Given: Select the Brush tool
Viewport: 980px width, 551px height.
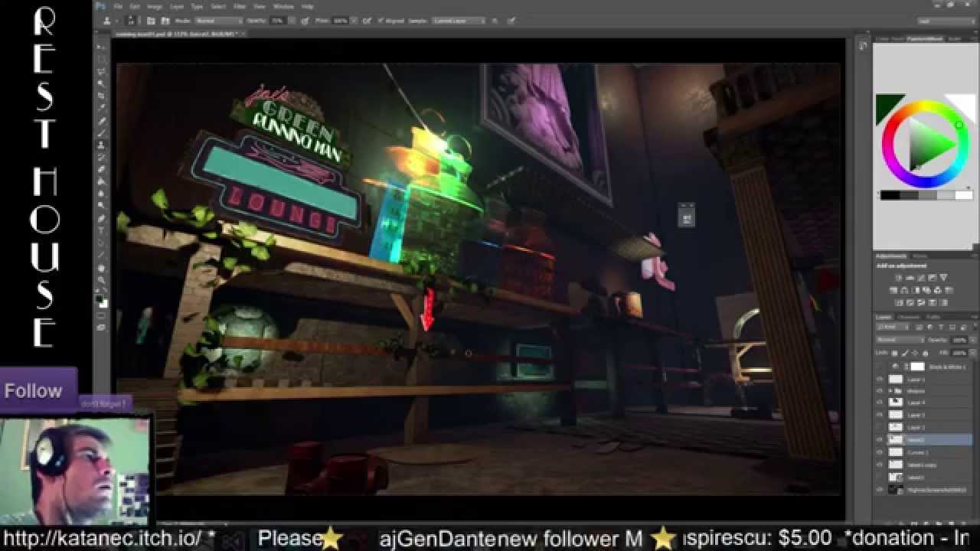Looking at the screenshot, I should 101,132.
